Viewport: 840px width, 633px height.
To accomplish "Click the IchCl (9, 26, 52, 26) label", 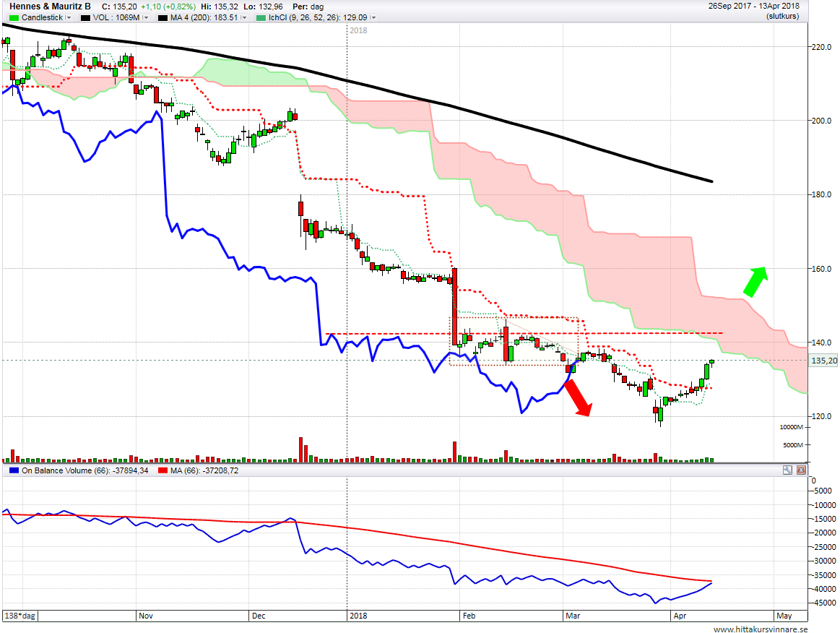I will [319, 17].
